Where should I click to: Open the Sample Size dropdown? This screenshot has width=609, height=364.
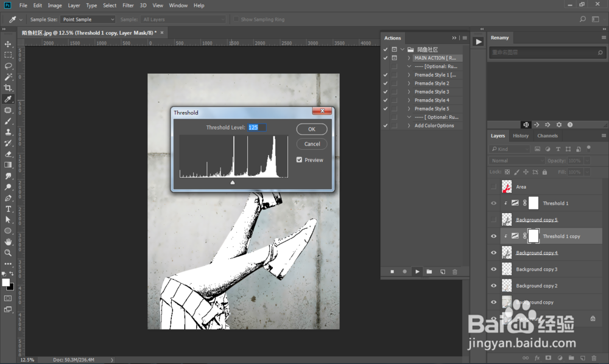[x=88, y=19]
